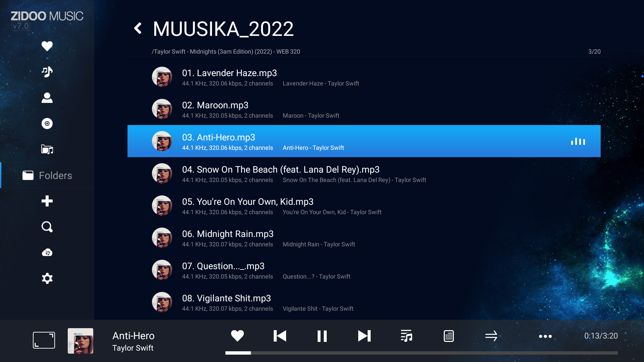Image resolution: width=644 pixels, height=362 pixels.
Task: Show lyrics with the document icon
Action: pos(449,336)
